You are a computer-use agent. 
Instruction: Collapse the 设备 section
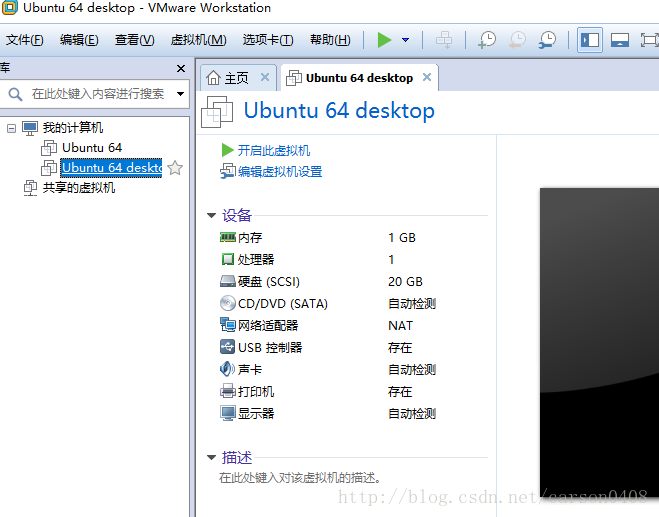[x=211, y=216]
